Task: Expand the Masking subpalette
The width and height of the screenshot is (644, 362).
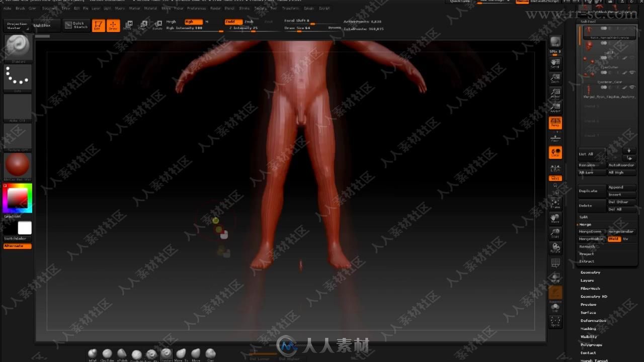Action: coord(588,328)
